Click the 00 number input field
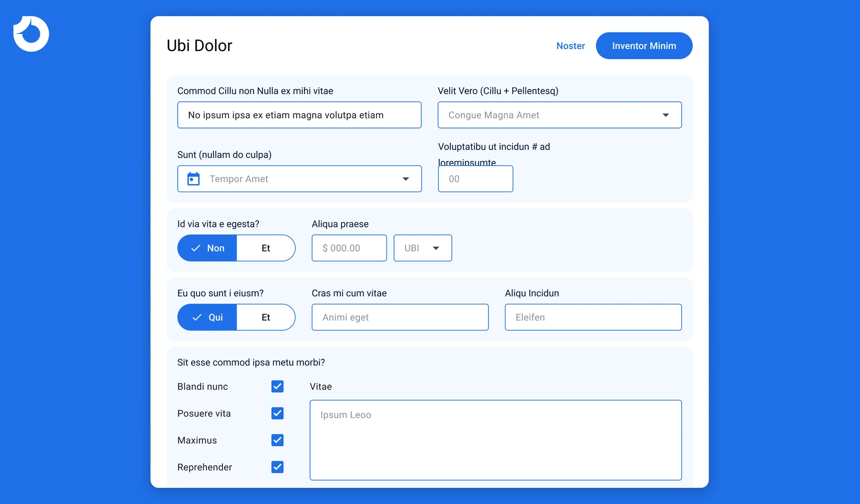This screenshot has width=860, height=504. click(475, 179)
